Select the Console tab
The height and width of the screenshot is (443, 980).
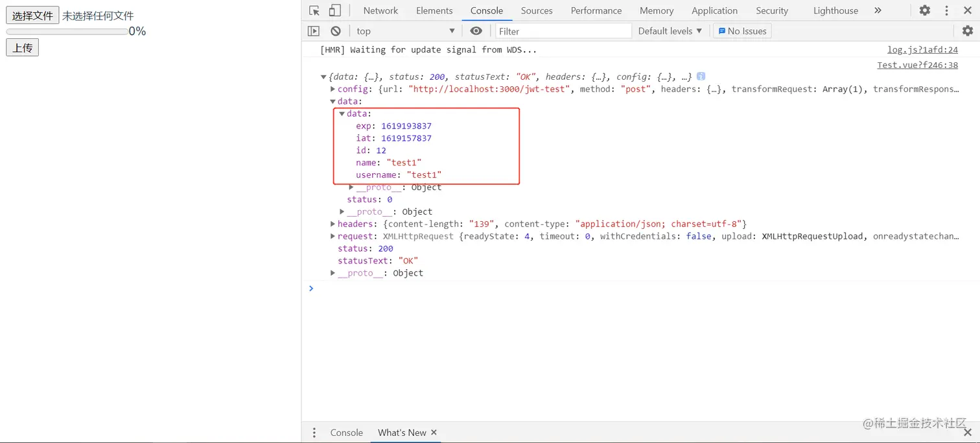(487, 10)
